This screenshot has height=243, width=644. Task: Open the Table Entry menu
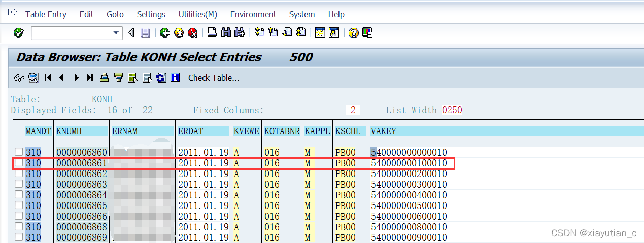(x=46, y=14)
